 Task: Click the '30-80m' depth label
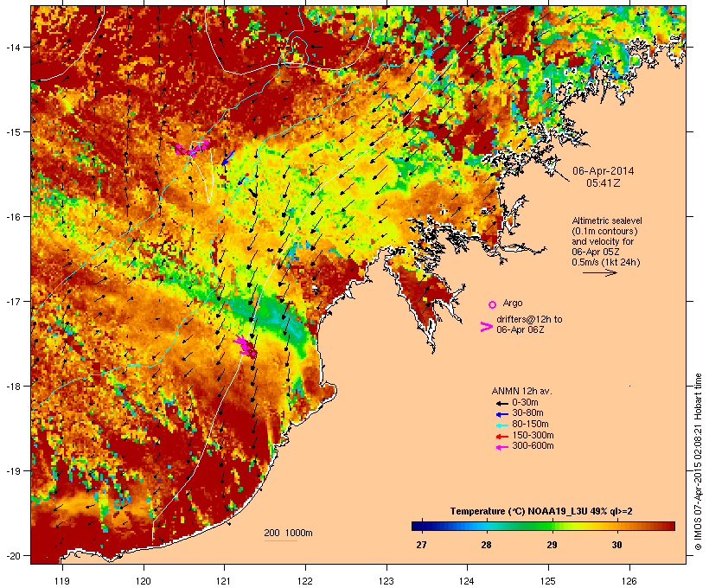click(527, 413)
